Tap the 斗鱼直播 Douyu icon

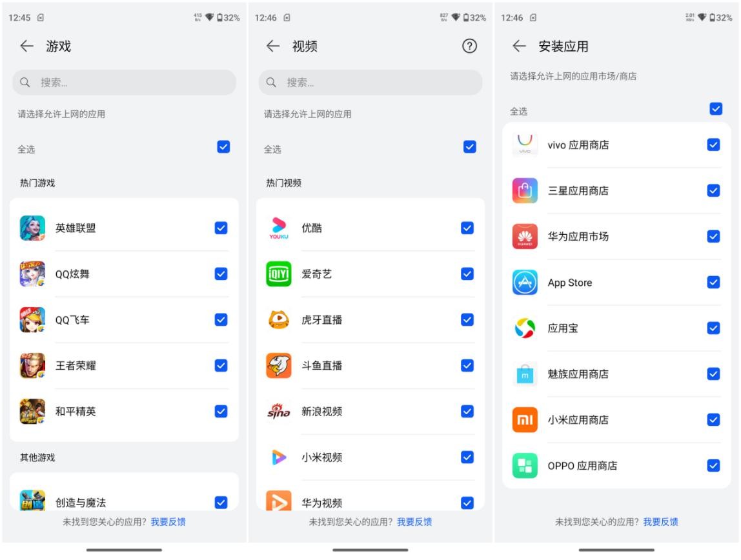(x=278, y=365)
